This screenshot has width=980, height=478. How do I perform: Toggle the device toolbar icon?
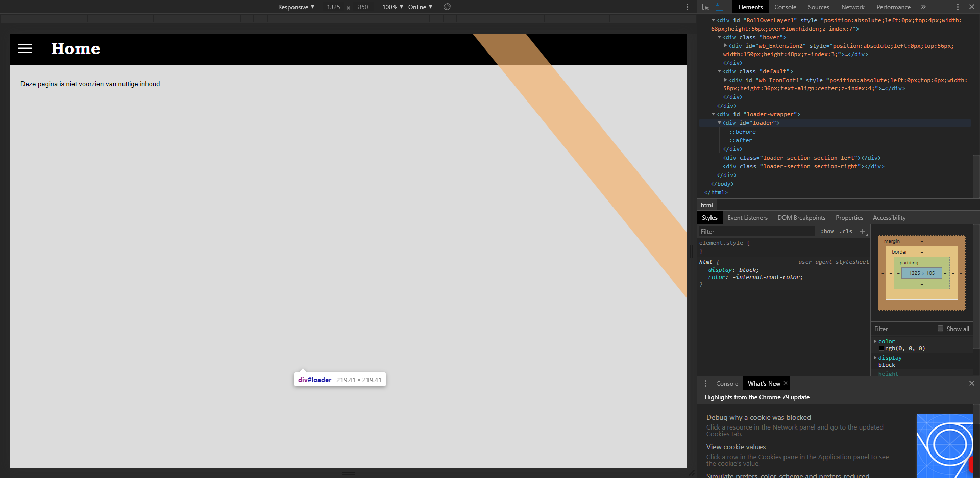pos(719,7)
